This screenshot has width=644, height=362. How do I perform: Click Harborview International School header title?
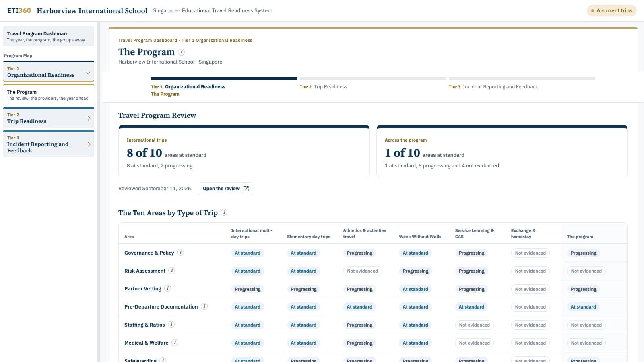(92, 11)
